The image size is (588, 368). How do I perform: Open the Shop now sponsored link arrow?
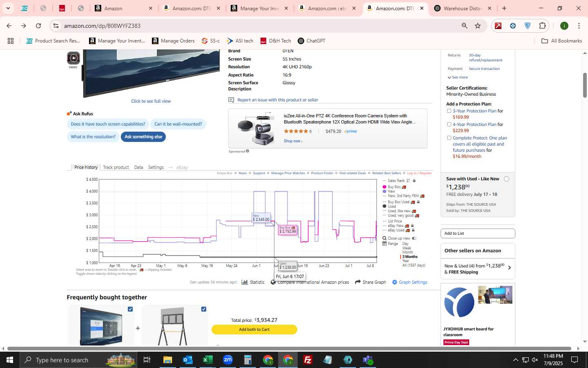point(293,141)
